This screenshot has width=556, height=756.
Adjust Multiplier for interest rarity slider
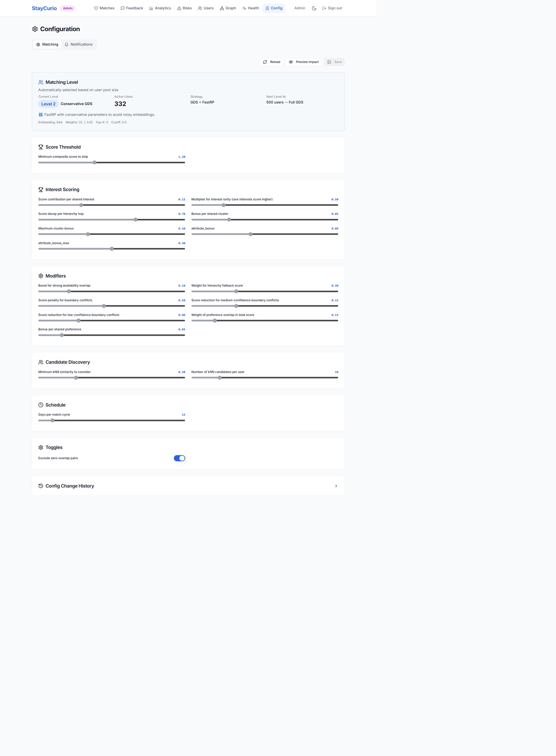[265, 205]
